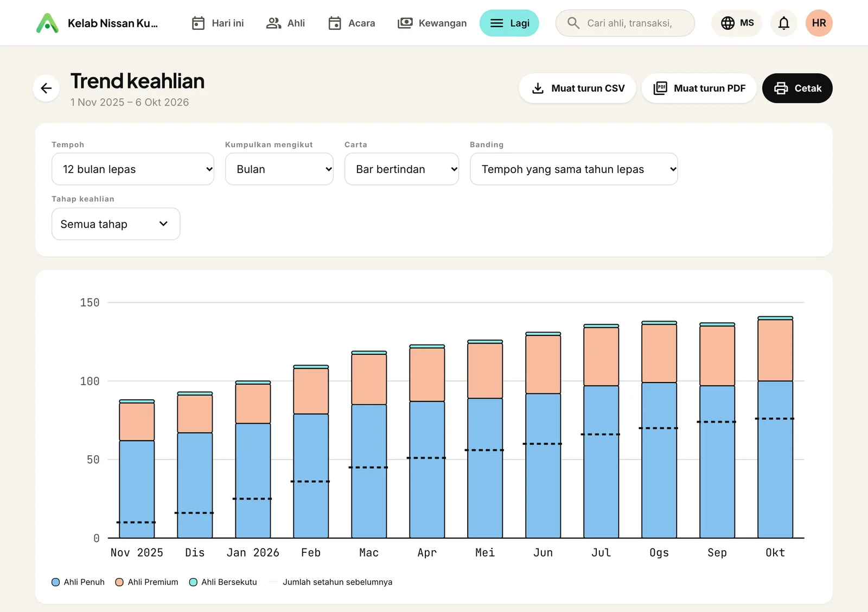Click the green club logo icon
868x612 pixels.
point(47,23)
